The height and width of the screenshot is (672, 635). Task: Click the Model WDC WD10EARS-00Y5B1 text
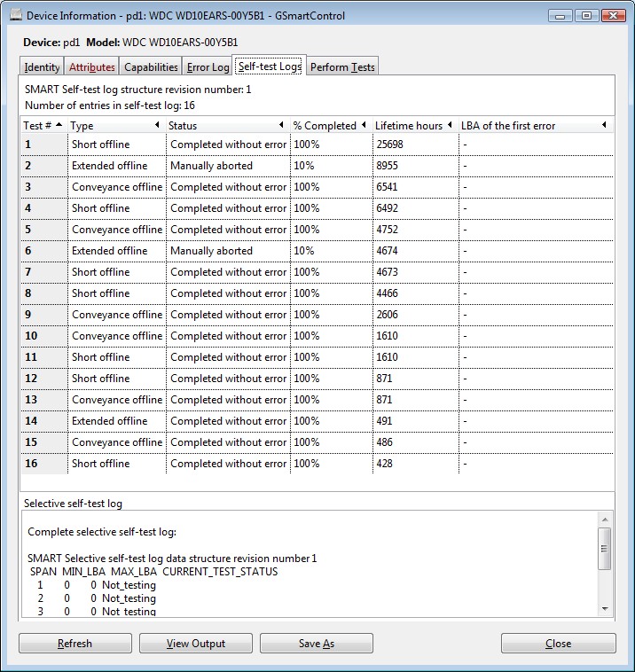click(162, 43)
